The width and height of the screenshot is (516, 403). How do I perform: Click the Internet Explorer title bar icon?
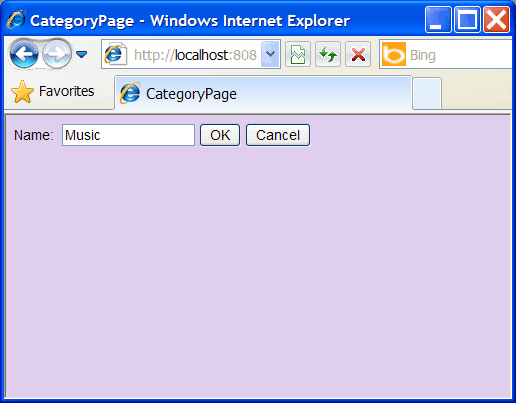point(16,20)
